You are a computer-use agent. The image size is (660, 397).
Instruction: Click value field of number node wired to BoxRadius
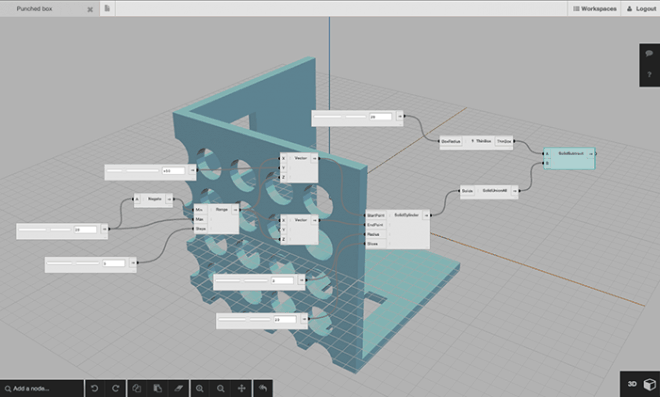coord(381,117)
